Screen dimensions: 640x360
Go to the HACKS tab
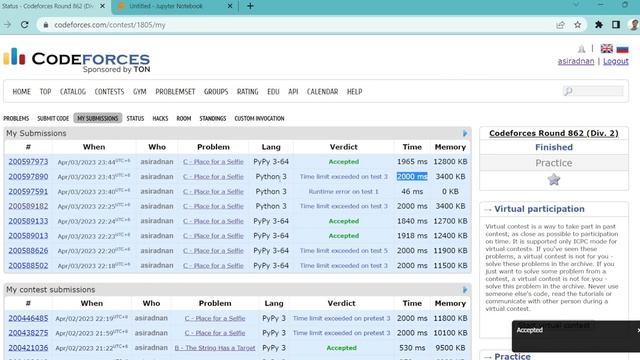tap(160, 118)
